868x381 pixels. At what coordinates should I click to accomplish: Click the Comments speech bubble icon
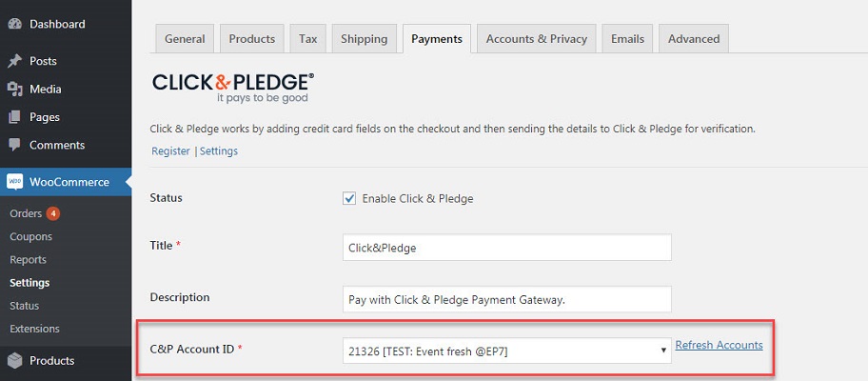click(15, 145)
